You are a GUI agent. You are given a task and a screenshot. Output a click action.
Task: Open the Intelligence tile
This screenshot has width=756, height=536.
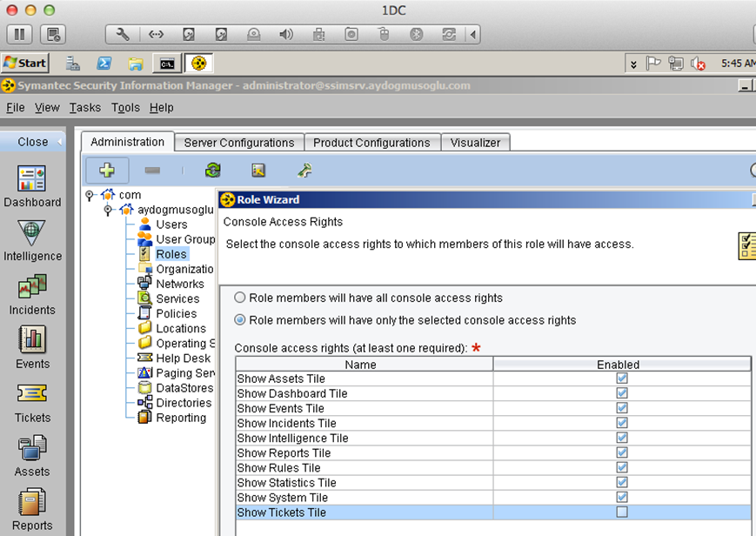click(x=32, y=240)
